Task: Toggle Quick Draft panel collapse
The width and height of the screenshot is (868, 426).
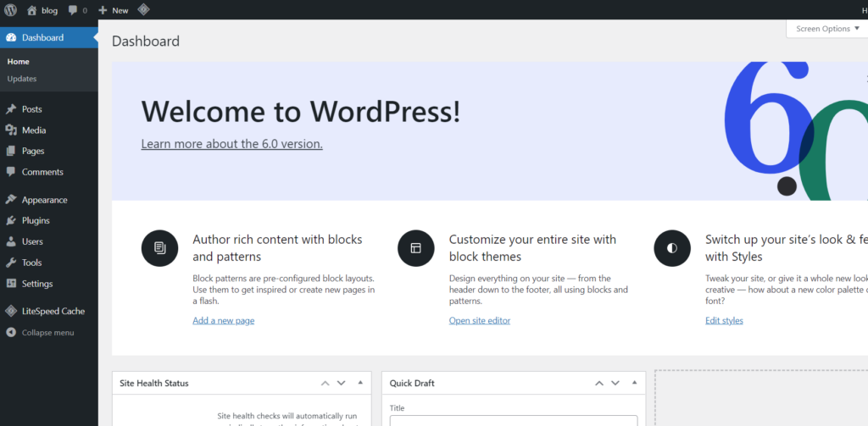Action: point(634,383)
